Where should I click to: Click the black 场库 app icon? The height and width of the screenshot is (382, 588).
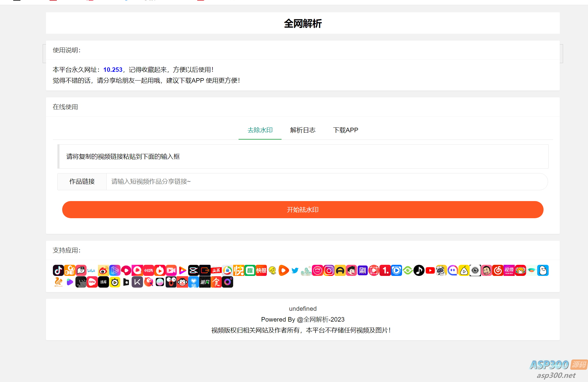click(x=103, y=282)
